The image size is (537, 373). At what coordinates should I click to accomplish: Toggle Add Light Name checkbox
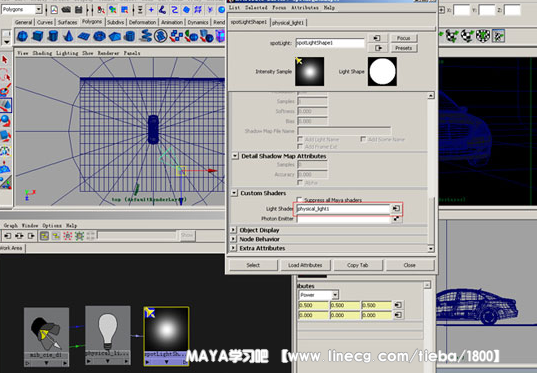click(300, 139)
